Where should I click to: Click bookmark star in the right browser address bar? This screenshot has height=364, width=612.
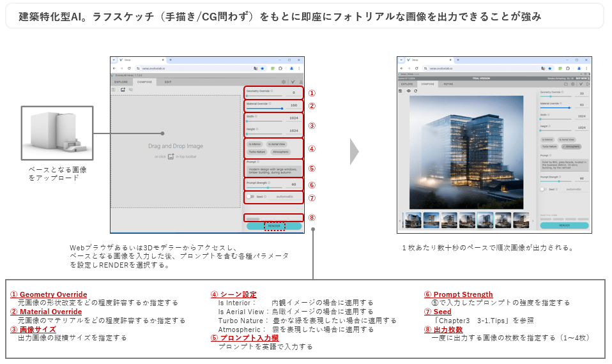(x=551, y=68)
